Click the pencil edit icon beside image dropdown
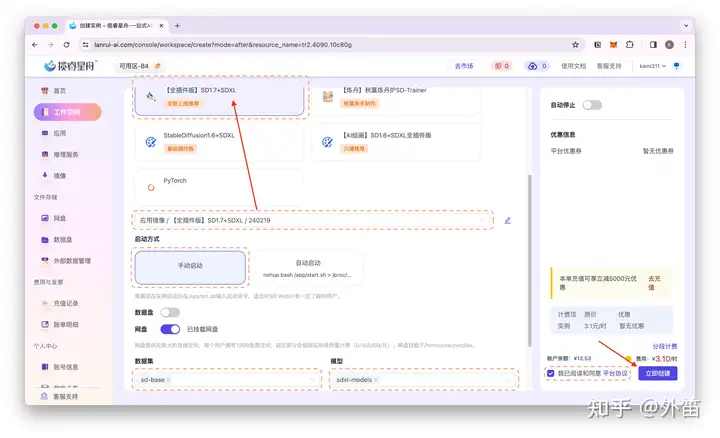The image size is (720, 438). [x=507, y=221]
